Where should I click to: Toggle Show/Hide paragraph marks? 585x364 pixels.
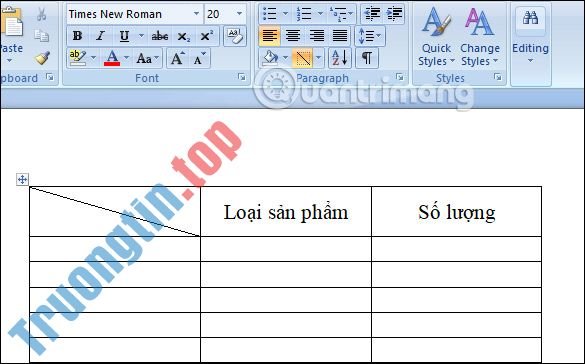367,58
